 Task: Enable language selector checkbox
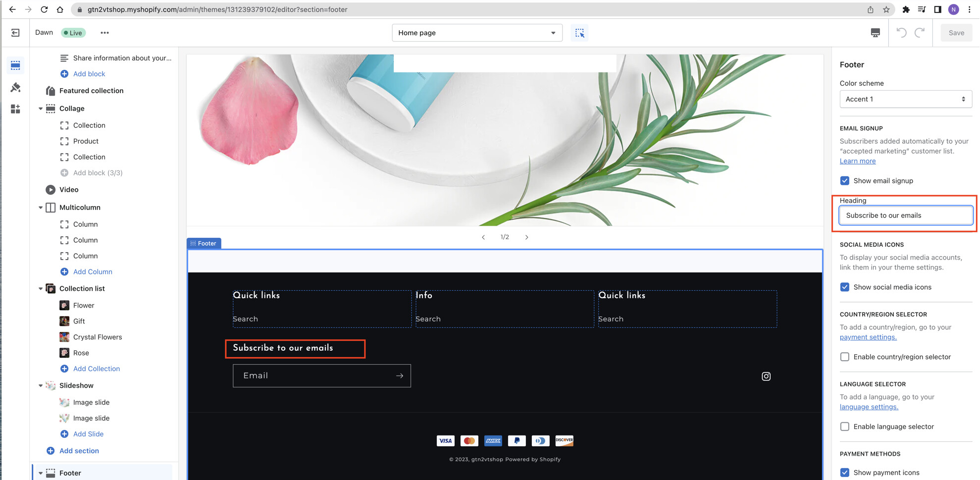click(845, 427)
